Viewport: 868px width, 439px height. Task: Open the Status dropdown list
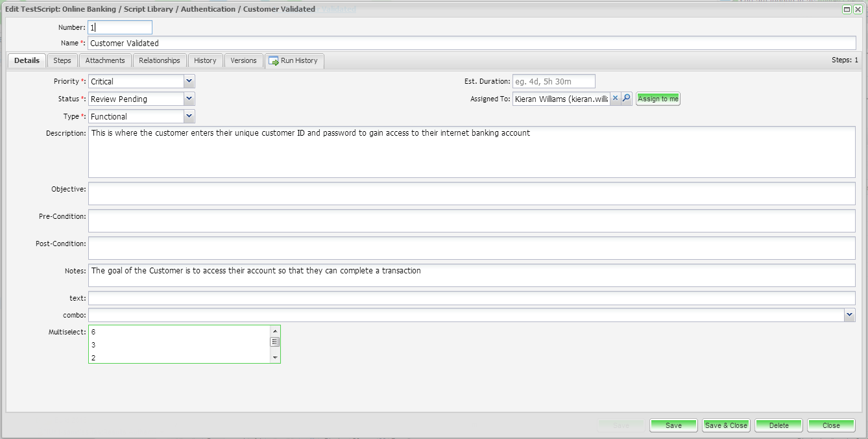click(189, 99)
